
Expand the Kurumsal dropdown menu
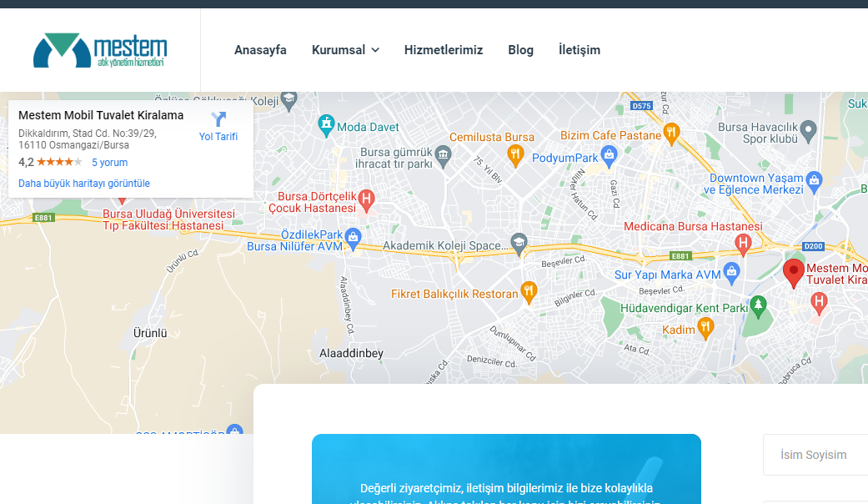coord(345,50)
